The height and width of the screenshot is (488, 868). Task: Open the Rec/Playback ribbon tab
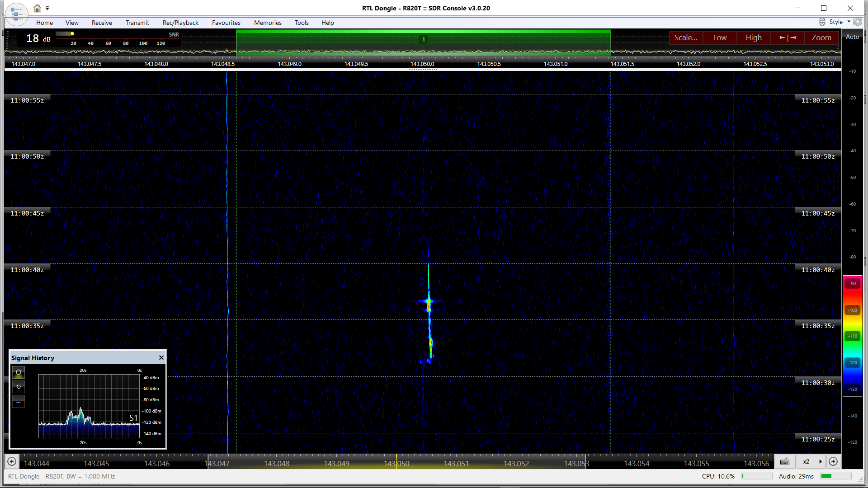coord(180,23)
